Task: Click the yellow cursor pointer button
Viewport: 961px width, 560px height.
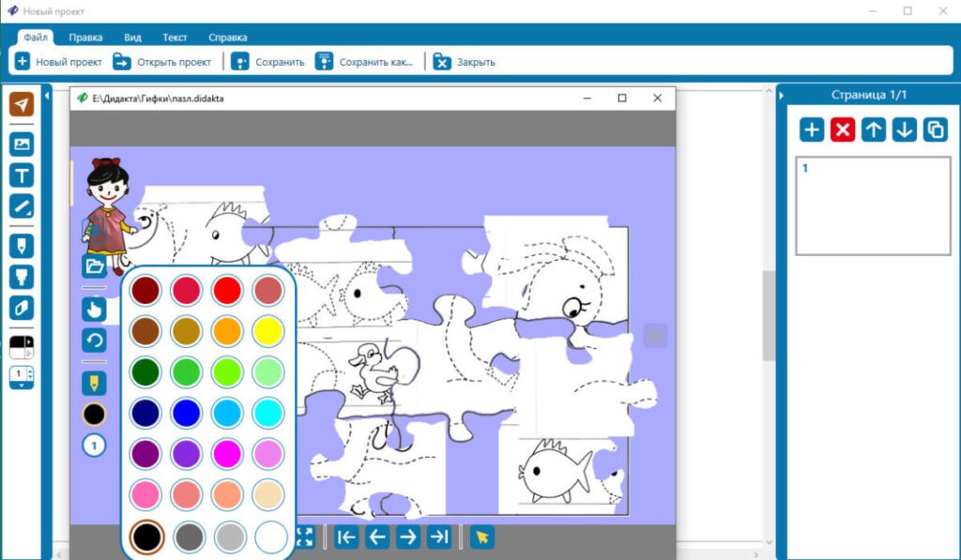Action: coord(482,537)
